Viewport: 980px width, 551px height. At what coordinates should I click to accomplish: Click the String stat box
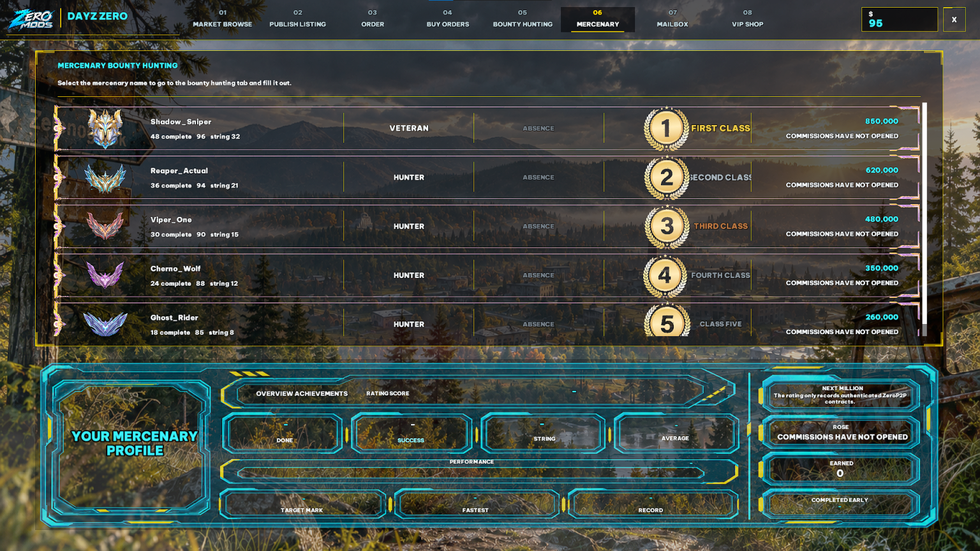pos(543,434)
